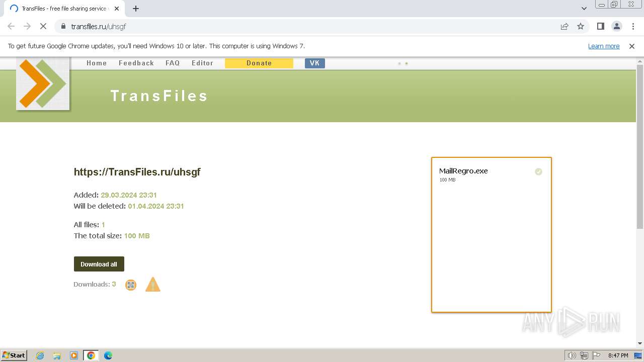Bookmark this tab with the star icon
The image size is (644, 362).
tap(581, 26)
